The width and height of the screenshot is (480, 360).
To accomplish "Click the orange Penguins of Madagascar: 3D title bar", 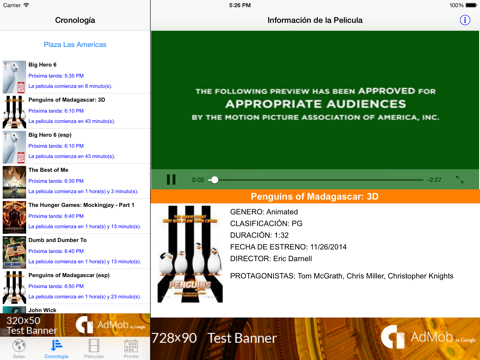I will [315, 196].
